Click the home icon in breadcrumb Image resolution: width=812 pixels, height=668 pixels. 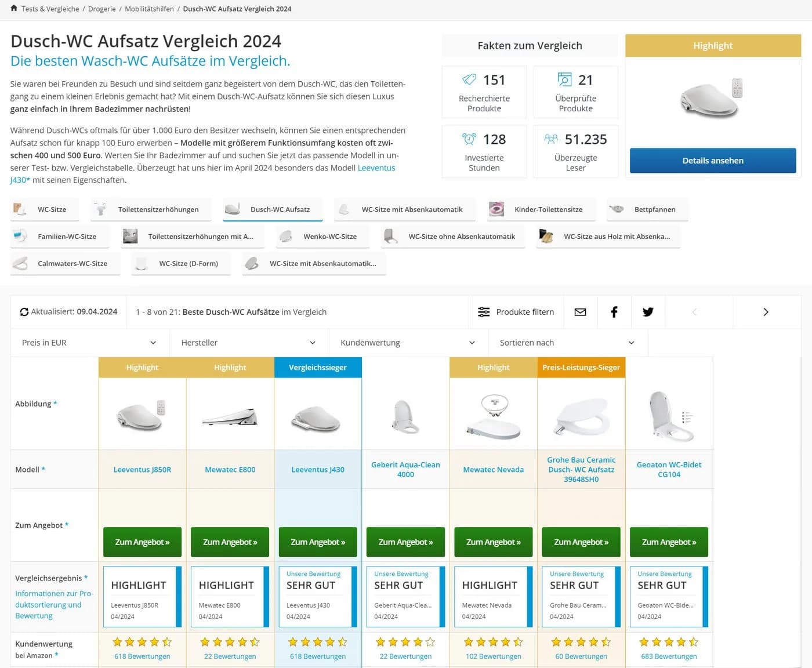coord(14,8)
